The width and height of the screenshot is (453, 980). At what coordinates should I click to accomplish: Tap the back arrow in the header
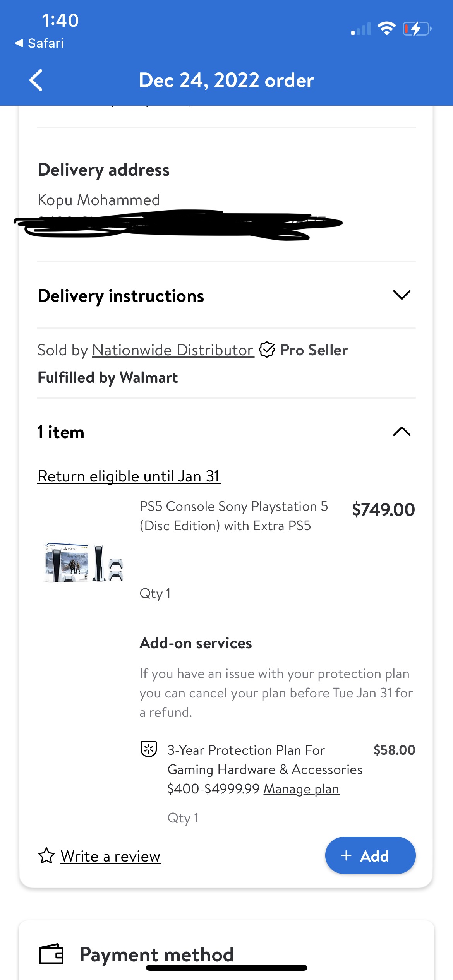coord(36,81)
